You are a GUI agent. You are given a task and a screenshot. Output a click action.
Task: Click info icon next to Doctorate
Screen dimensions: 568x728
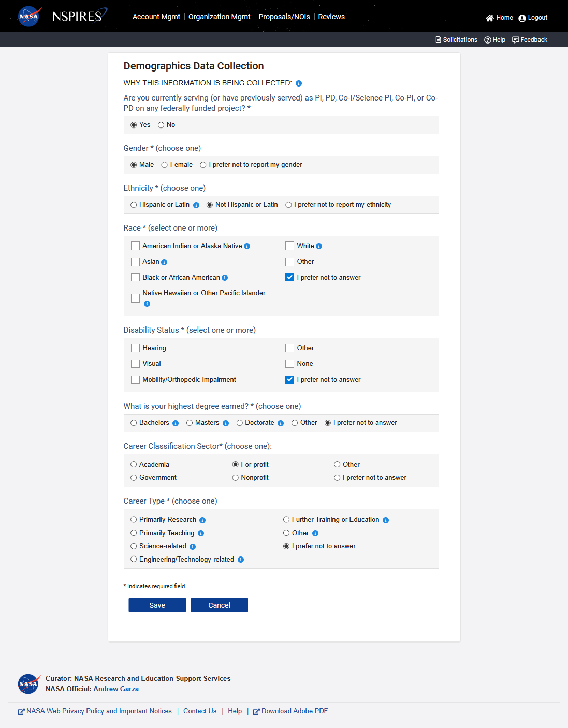281,423
